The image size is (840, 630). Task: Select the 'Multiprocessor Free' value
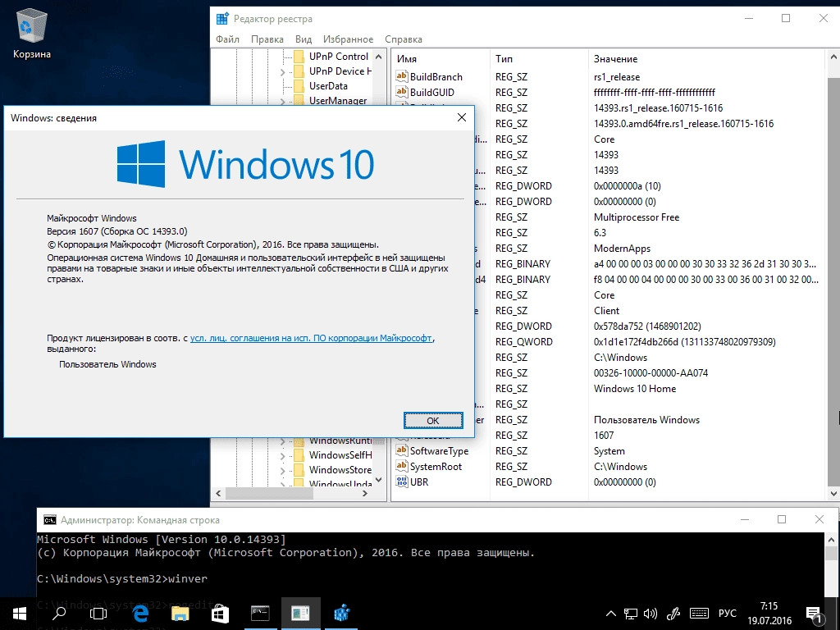(637, 217)
